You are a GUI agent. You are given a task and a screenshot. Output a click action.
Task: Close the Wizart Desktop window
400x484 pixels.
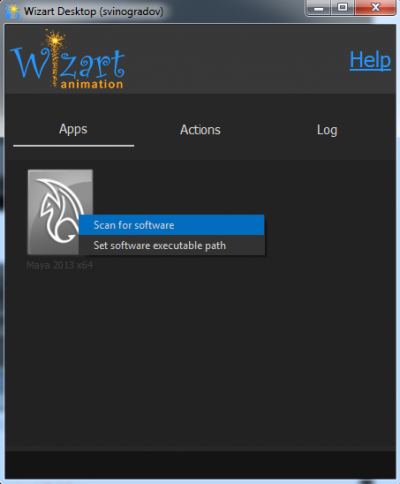pyautogui.click(x=376, y=8)
